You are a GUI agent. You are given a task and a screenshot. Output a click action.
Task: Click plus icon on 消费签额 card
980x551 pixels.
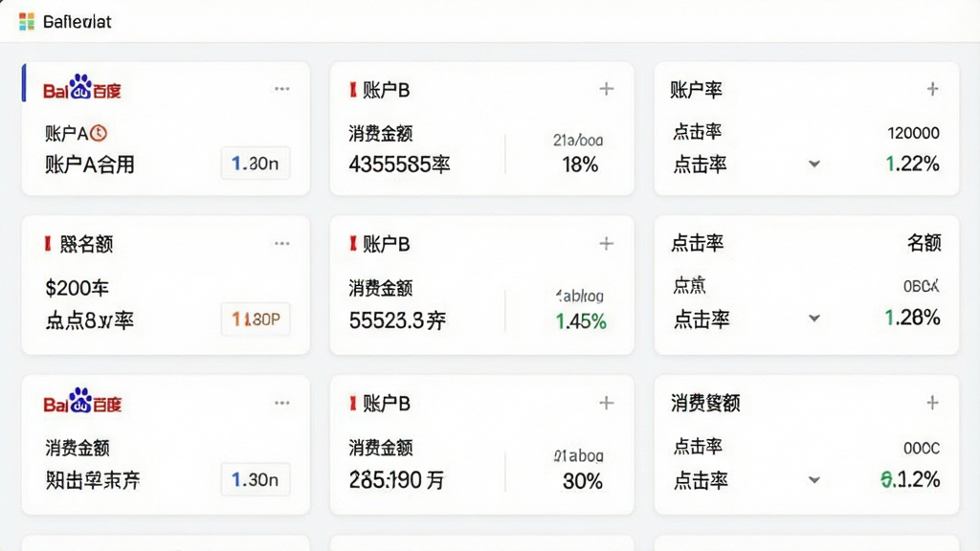(932, 403)
